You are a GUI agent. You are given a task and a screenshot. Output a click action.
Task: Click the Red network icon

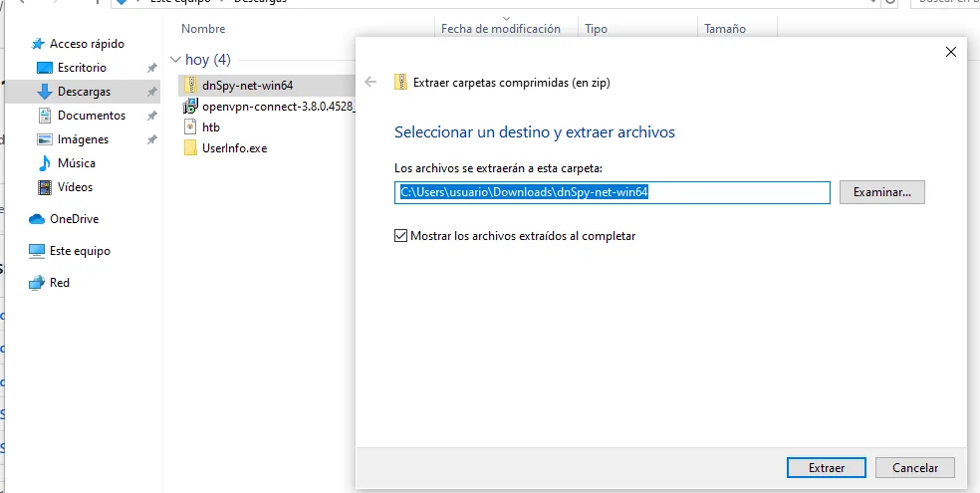click(38, 283)
